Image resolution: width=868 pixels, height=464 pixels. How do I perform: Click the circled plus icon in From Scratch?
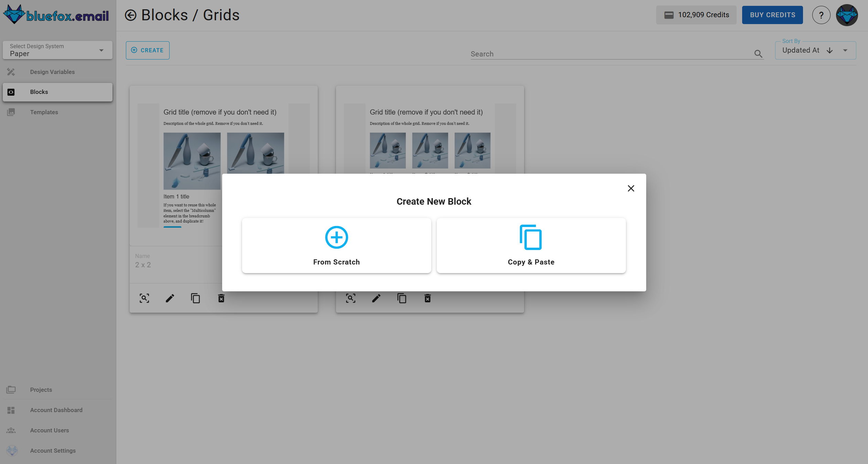point(336,237)
